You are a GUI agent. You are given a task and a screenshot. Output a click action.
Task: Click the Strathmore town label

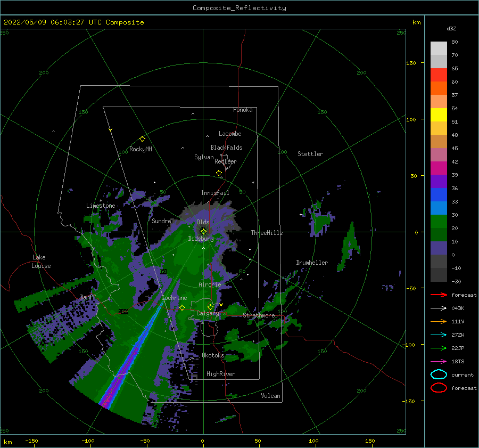(259, 315)
